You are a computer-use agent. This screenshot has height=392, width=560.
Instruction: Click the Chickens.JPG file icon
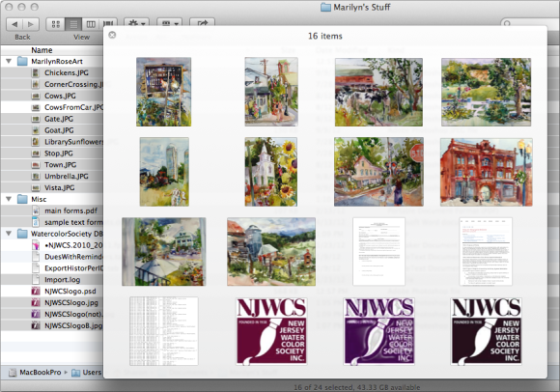pos(36,72)
